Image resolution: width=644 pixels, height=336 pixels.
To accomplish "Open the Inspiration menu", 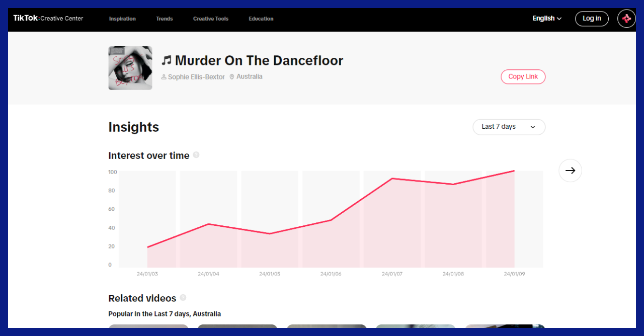I will [122, 19].
